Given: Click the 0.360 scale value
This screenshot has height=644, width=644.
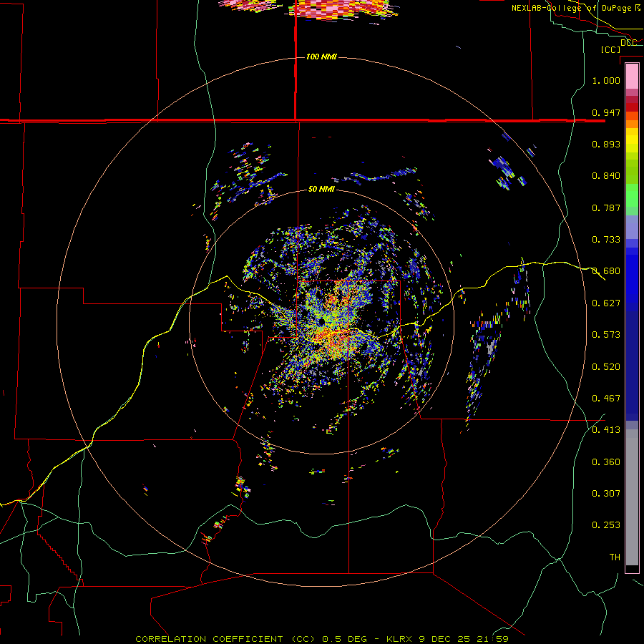Looking at the screenshot, I should tap(606, 462).
